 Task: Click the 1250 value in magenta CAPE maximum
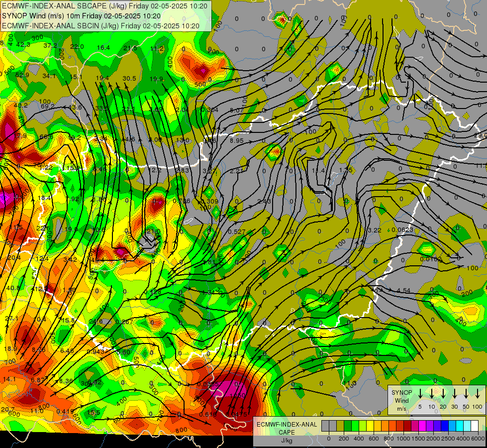tap(238, 395)
